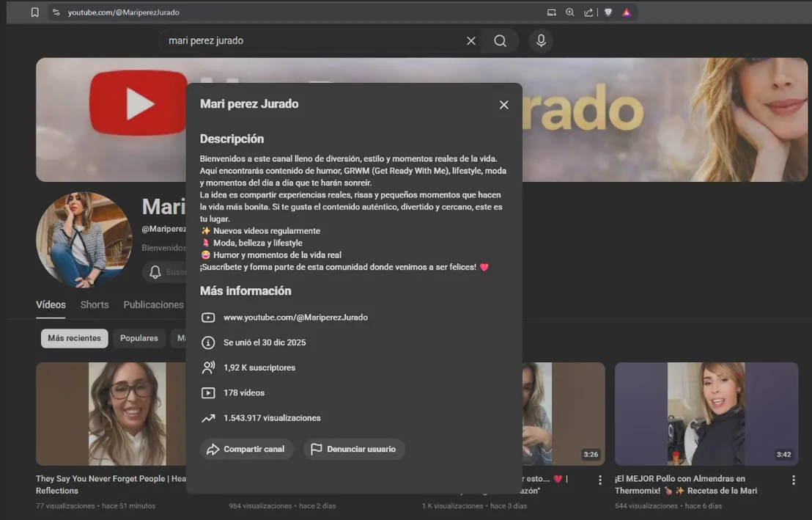
Task: Select the Más recientes filter chip
Action: click(x=75, y=338)
